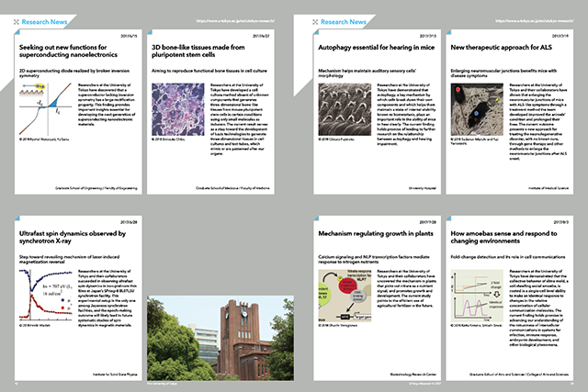This screenshot has width=588, height=392.
Task: Click the copyright credit under the spin dynamics plot
Action: (x=35, y=325)
